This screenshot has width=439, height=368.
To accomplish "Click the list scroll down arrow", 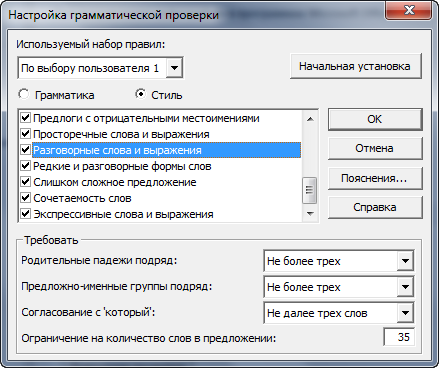I will pyautogui.click(x=310, y=214).
